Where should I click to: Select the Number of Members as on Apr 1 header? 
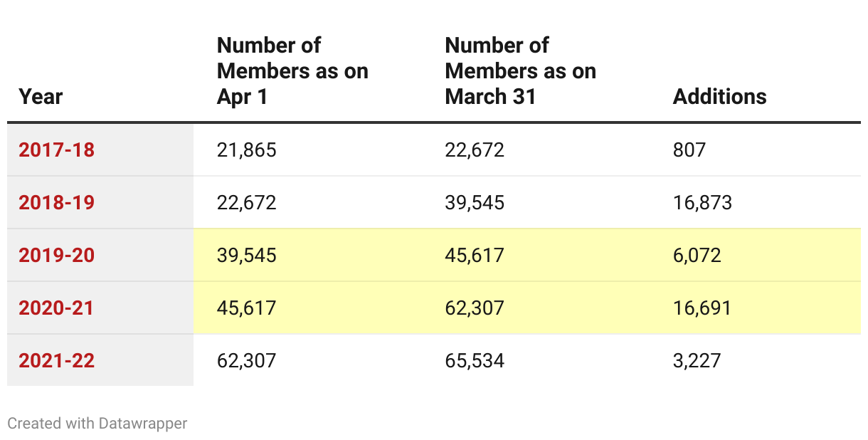coord(292,71)
